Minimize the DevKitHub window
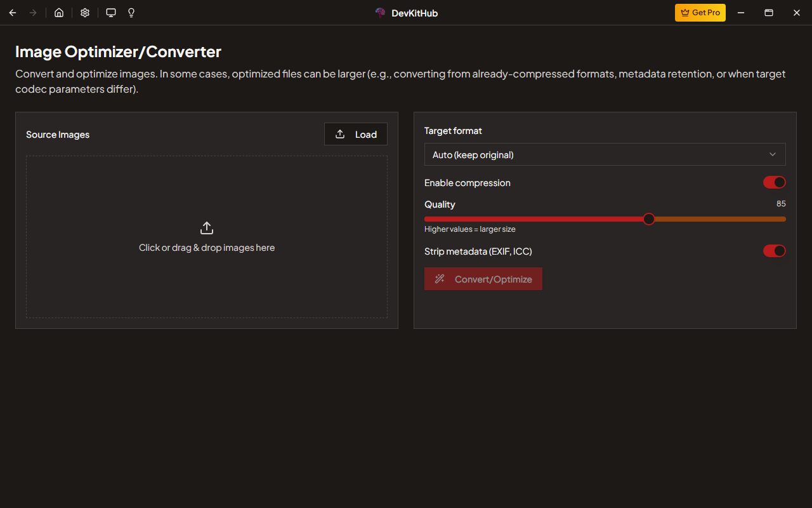The height and width of the screenshot is (508, 812). pos(741,13)
